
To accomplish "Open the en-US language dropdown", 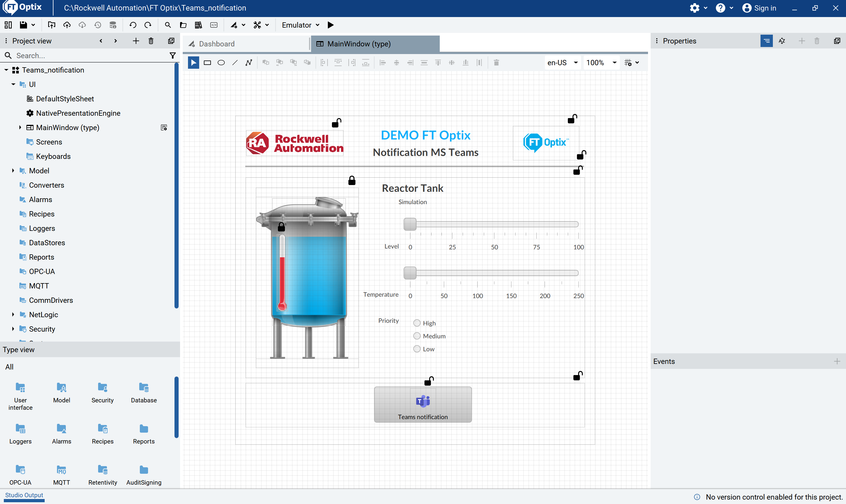I will coord(563,63).
